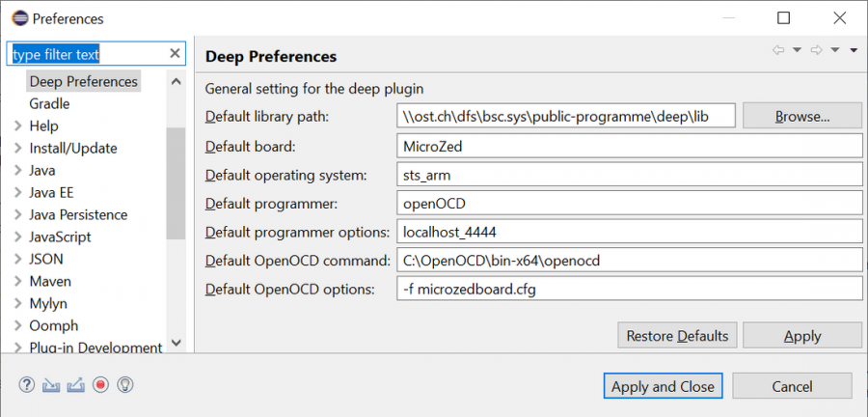Image resolution: width=868 pixels, height=417 pixels.
Task: Click the Export preferences icon
Action: 76,385
